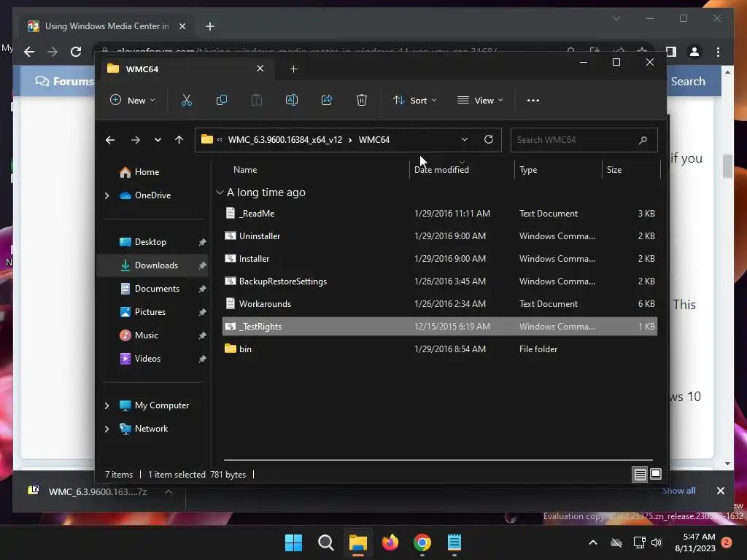
Task: Expand My Computer in navigation pane
Action: coord(107,405)
